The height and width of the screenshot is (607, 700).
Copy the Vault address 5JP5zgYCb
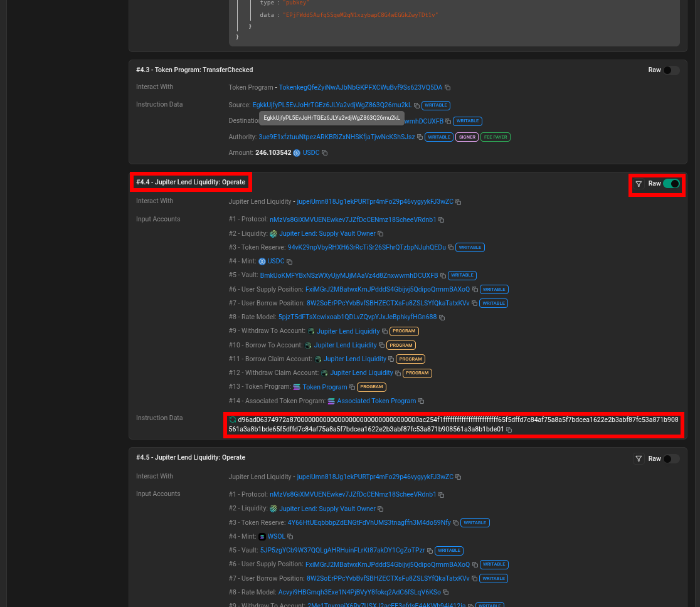point(430,551)
